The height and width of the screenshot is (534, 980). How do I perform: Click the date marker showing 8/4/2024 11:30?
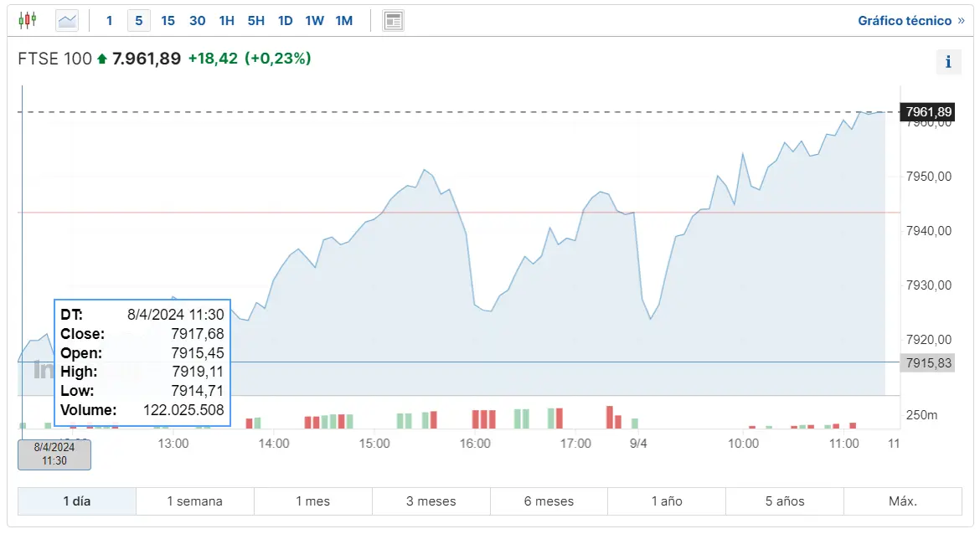click(x=54, y=454)
